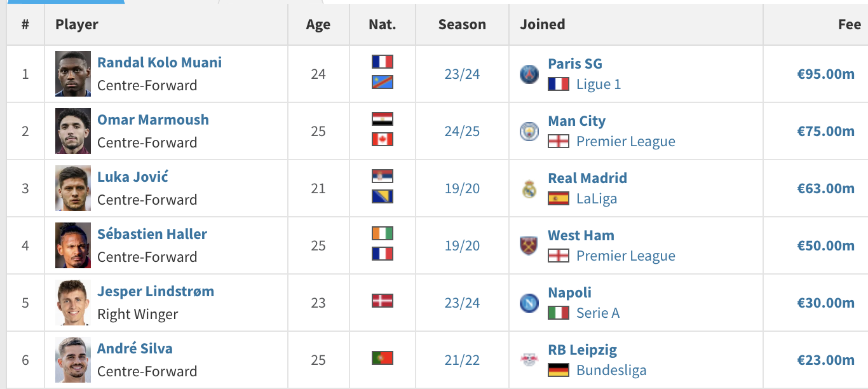Sort the table by Fee column header
This screenshot has height=389, width=868.
click(x=850, y=25)
